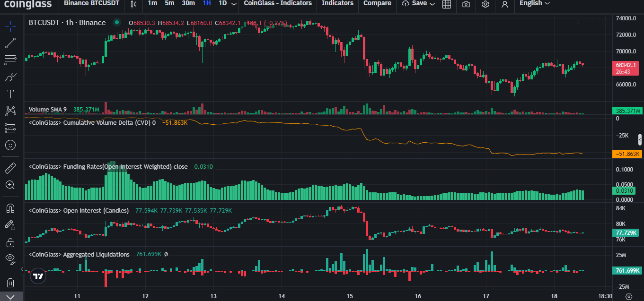This screenshot has height=301, width=644.
Task: Toggle lock all drawing tools
Action: 10,242
